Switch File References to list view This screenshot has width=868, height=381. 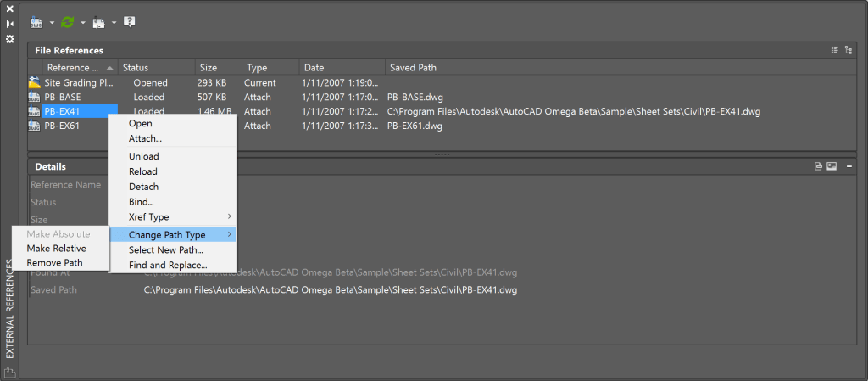point(835,51)
